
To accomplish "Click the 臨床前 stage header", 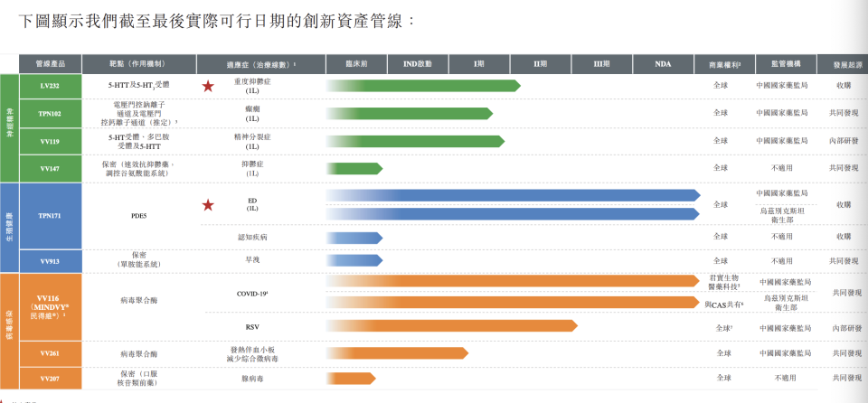I will tap(356, 64).
